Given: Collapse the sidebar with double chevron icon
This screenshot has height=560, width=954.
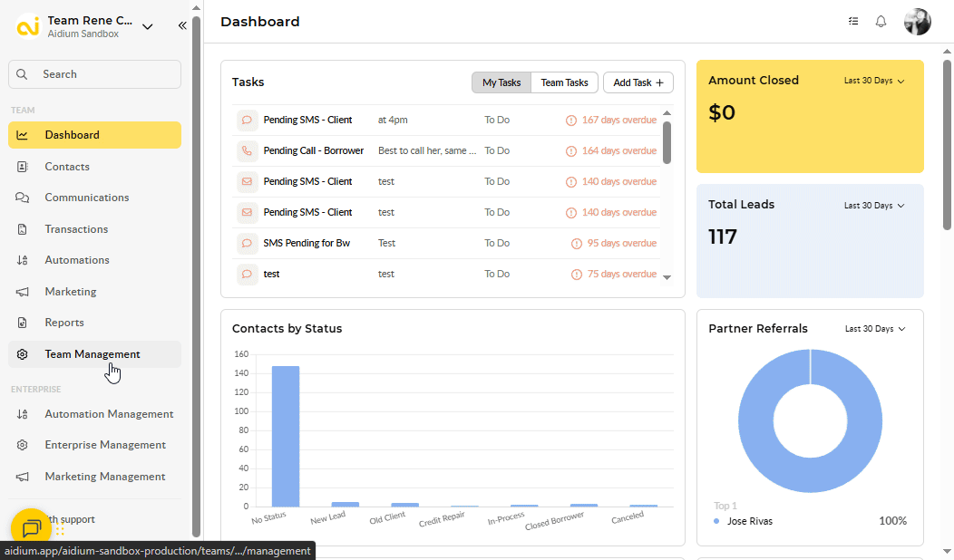Looking at the screenshot, I should [182, 26].
